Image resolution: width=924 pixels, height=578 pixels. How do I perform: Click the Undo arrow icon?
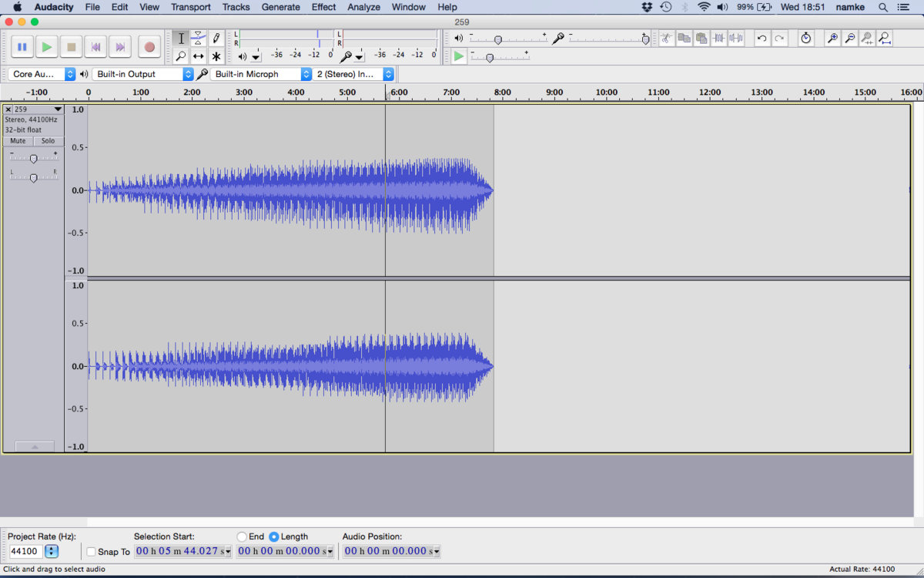pos(762,39)
